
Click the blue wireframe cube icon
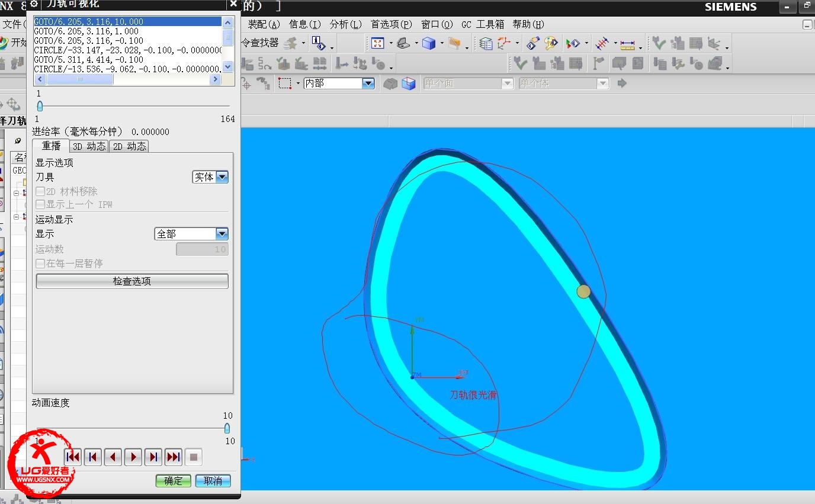(409, 84)
